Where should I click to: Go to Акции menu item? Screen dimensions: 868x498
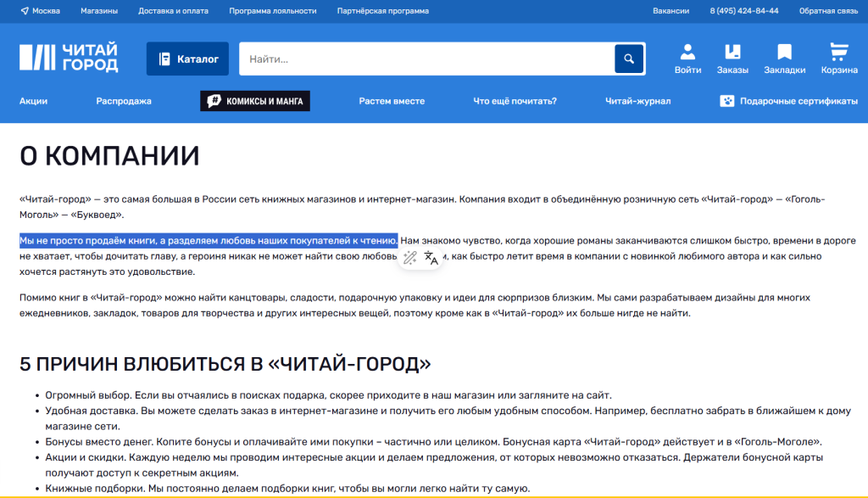[33, 101]
